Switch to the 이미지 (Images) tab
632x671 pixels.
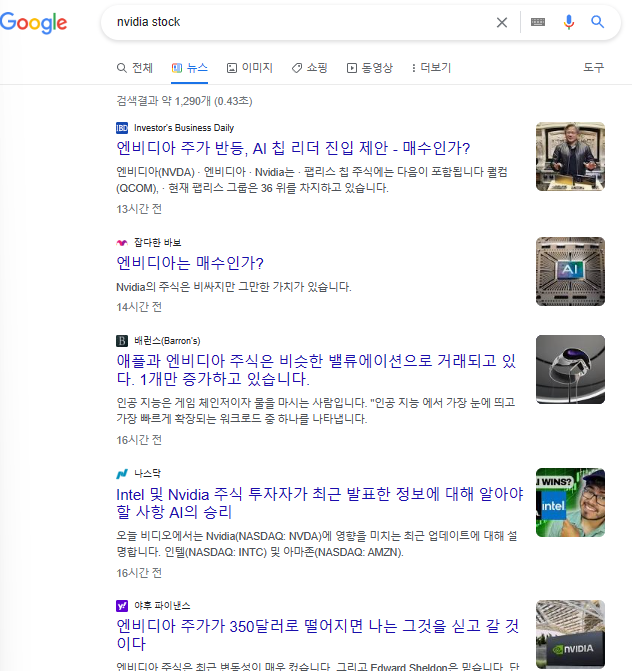[249, 68]
